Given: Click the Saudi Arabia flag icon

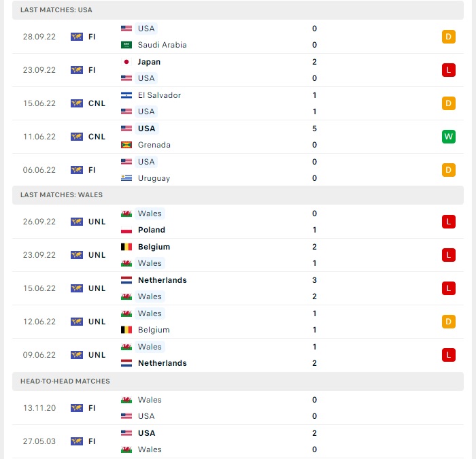Looking at the screenshot, I should coord(126,45).
